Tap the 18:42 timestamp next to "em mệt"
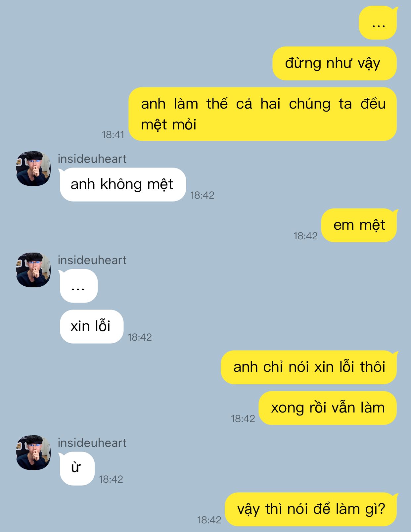The image size is (411, 532). (305, 236)
